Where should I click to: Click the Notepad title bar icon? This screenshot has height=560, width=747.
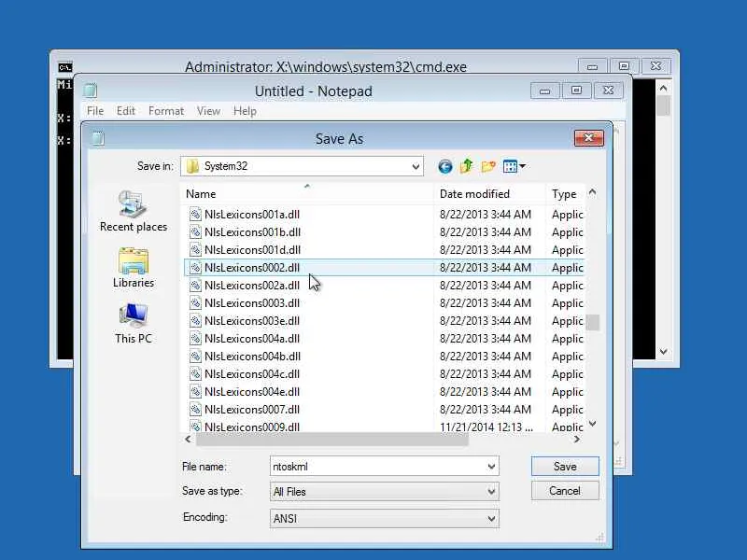pos(90,90)
